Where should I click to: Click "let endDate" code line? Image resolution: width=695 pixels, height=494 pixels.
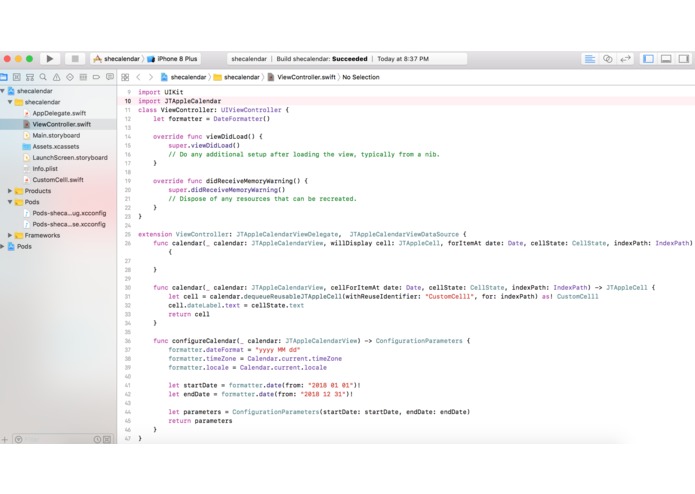(x=261, y=394)
